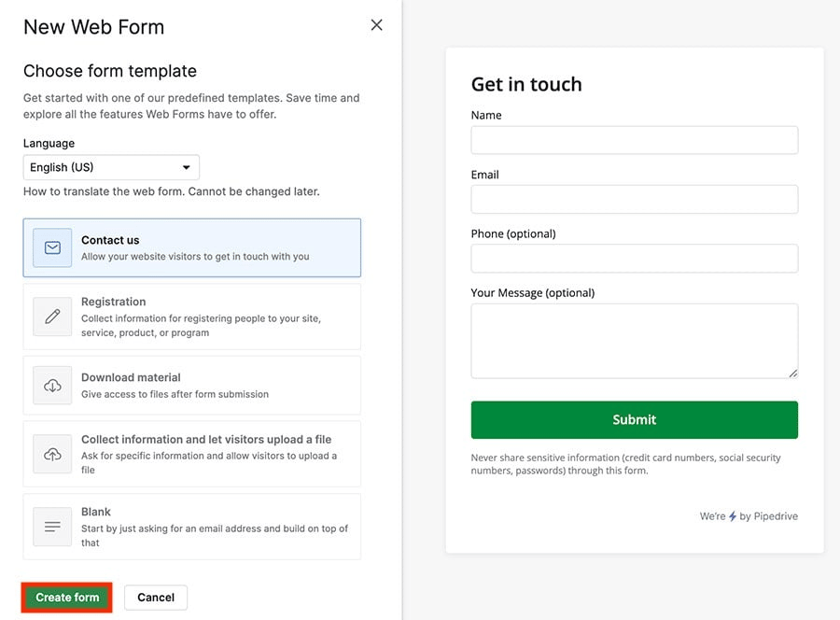Image resolution: width=840 pixels, height=620 pixels.
Task: Select the Download material cloud icon
Action: click(51, 385)
